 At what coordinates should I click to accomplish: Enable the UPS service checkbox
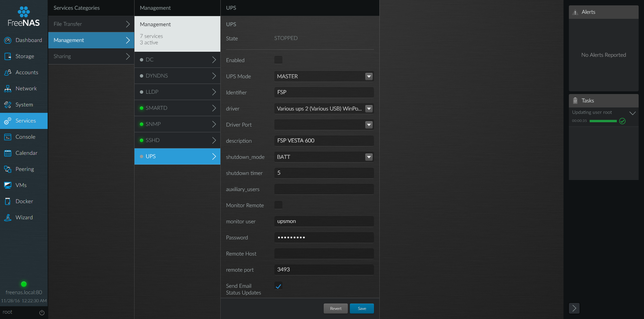click(x=278, y=60)
